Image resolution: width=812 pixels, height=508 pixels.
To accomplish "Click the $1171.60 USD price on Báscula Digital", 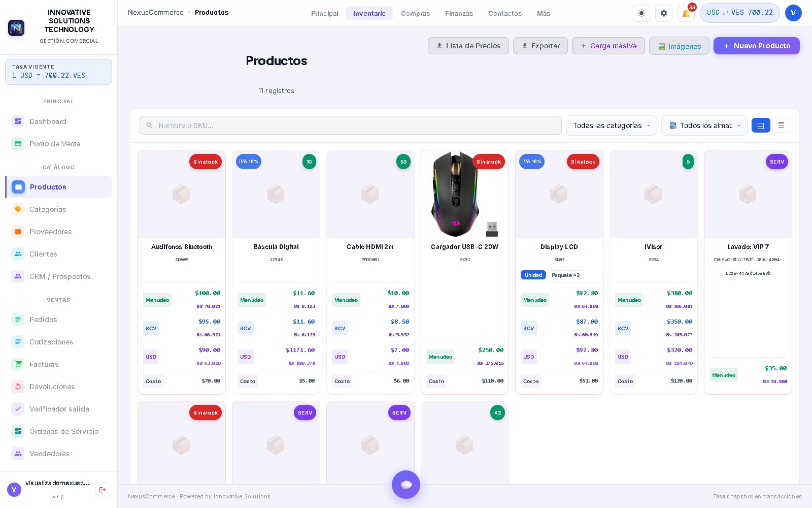I will [300, 350].
